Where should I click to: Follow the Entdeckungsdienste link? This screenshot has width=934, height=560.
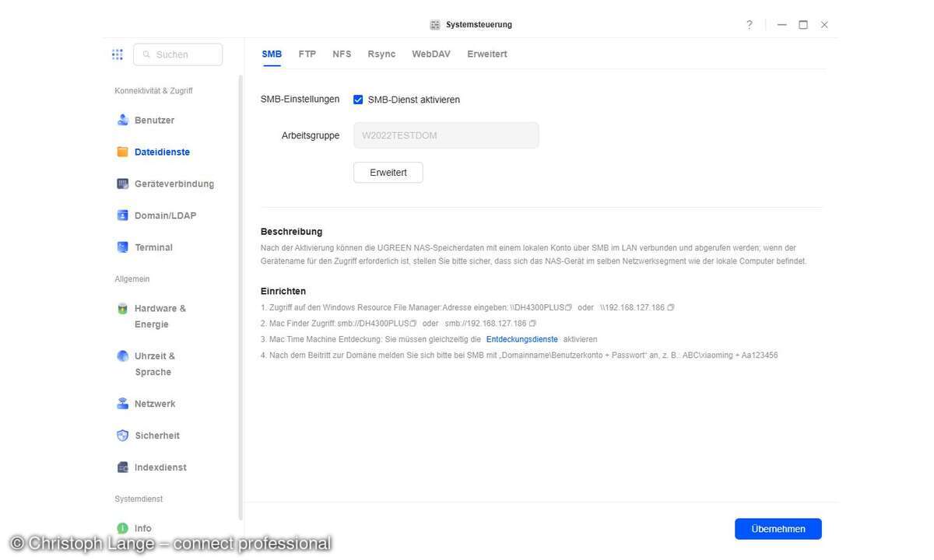521,340
